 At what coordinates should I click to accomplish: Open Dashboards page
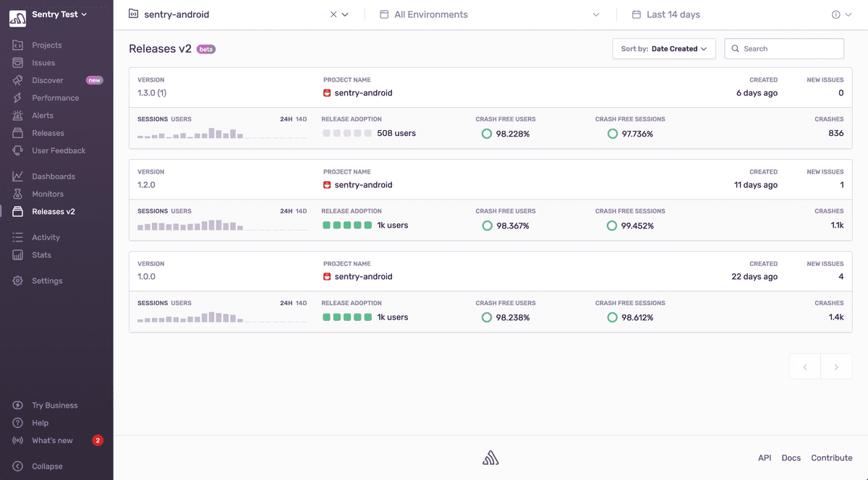point(54,176)
